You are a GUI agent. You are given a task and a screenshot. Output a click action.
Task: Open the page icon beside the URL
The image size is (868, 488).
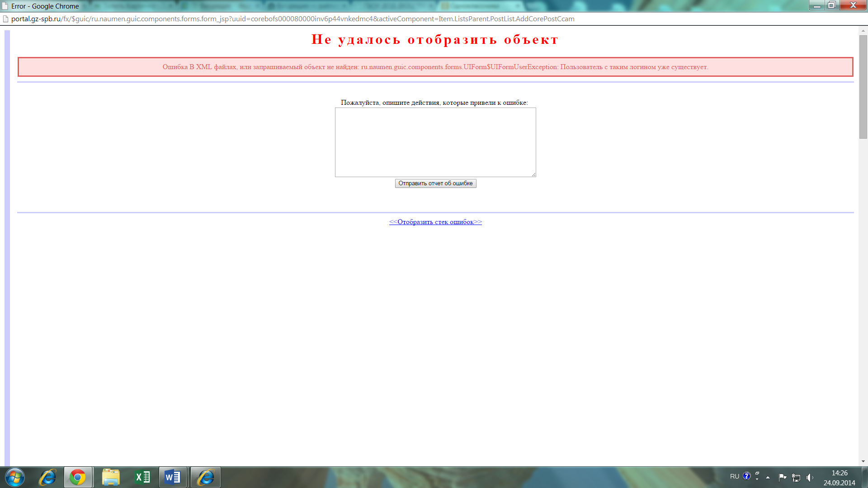click(x=5, y=19)
